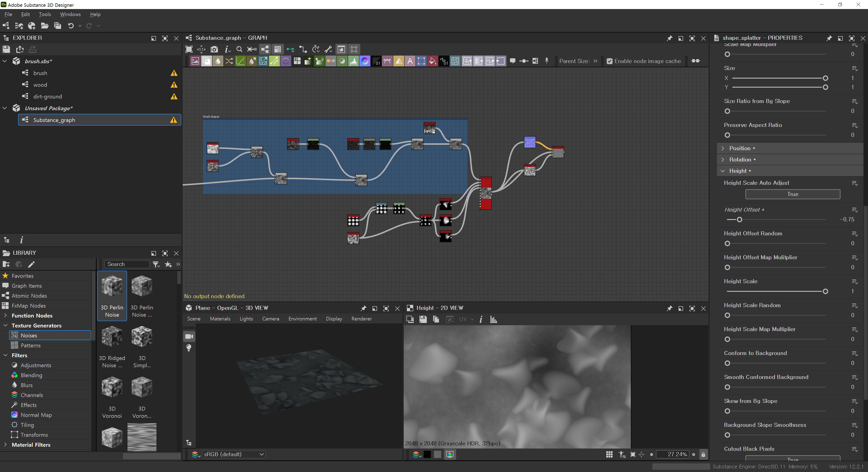Click the library filter funnel icon
This screenshot has height=472, width=868.
pos(156,264)
